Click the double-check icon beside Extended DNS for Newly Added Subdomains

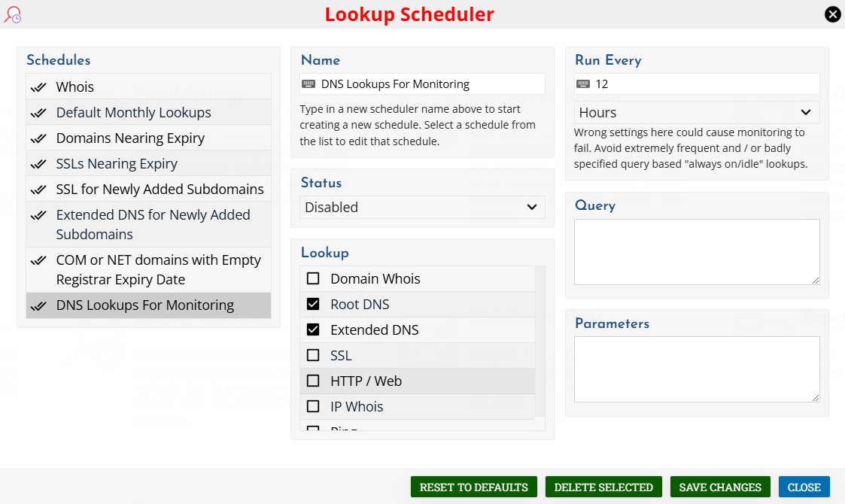coord(38,216)
